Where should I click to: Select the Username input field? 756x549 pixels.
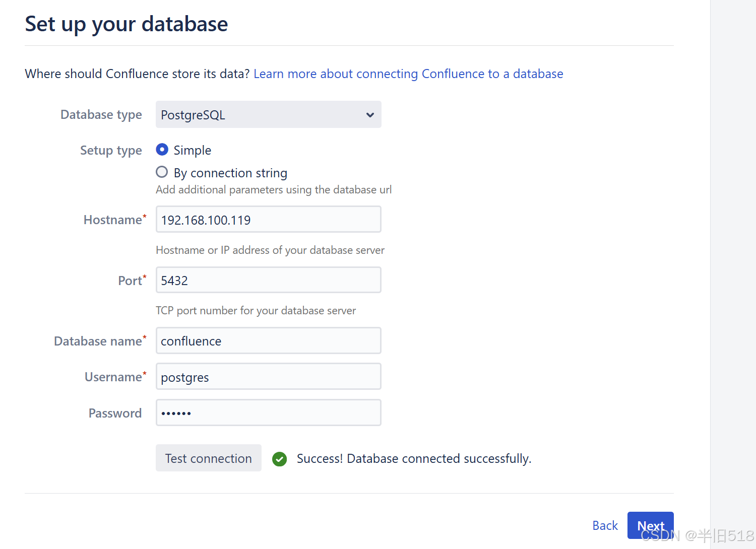tap(268, 376)
